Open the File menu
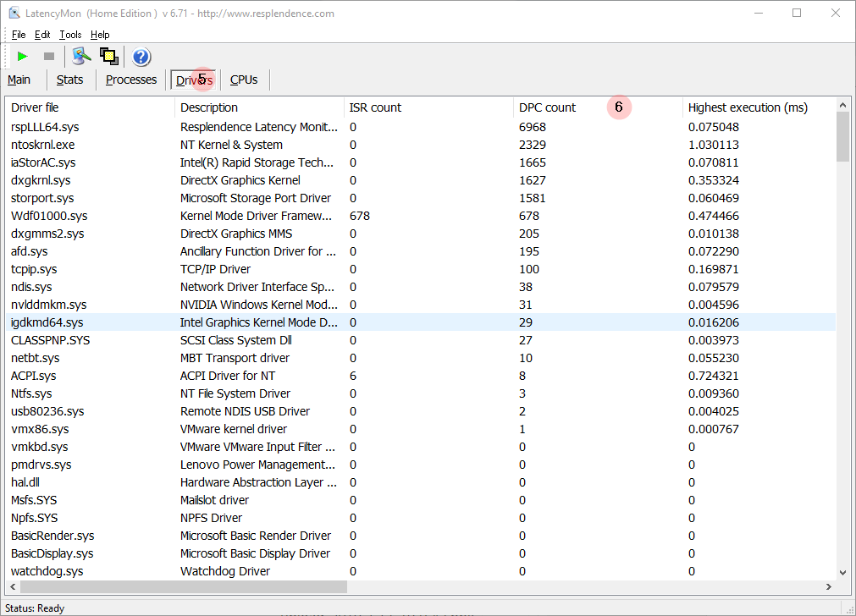This screenshot has width=856, height=616. coord(19,35)
